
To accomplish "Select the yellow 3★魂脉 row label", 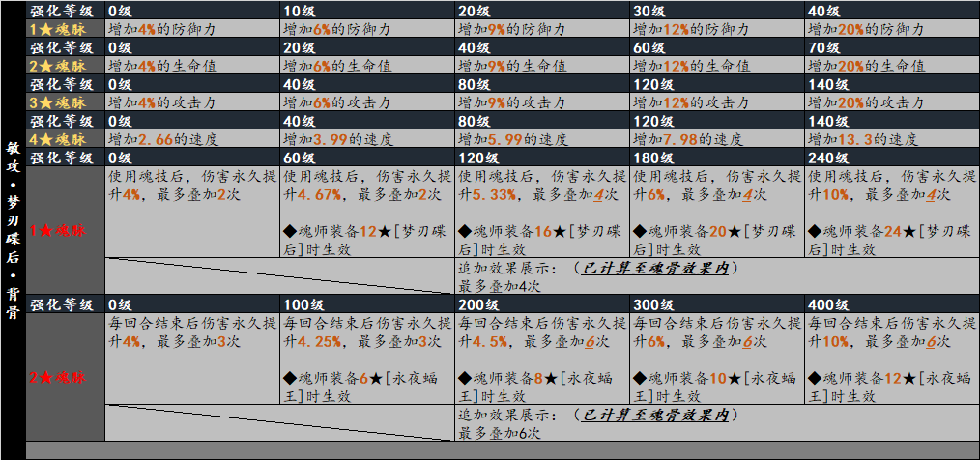I will click(x=65, y=102).
